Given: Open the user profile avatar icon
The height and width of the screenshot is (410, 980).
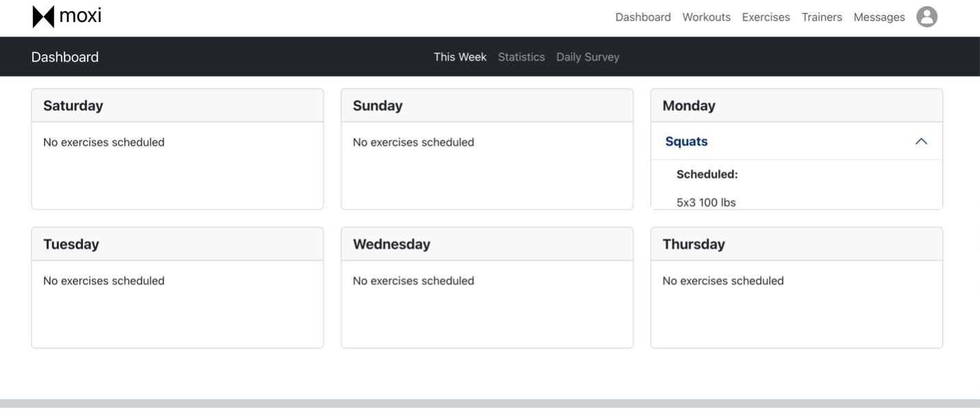Looking at the screenshot, I should [927, 17].
